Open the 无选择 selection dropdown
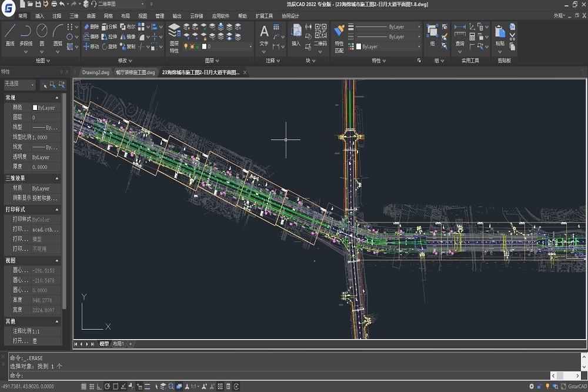Image resolution: width=588 pixels, height=392 pixels. (x=19, y=85)
